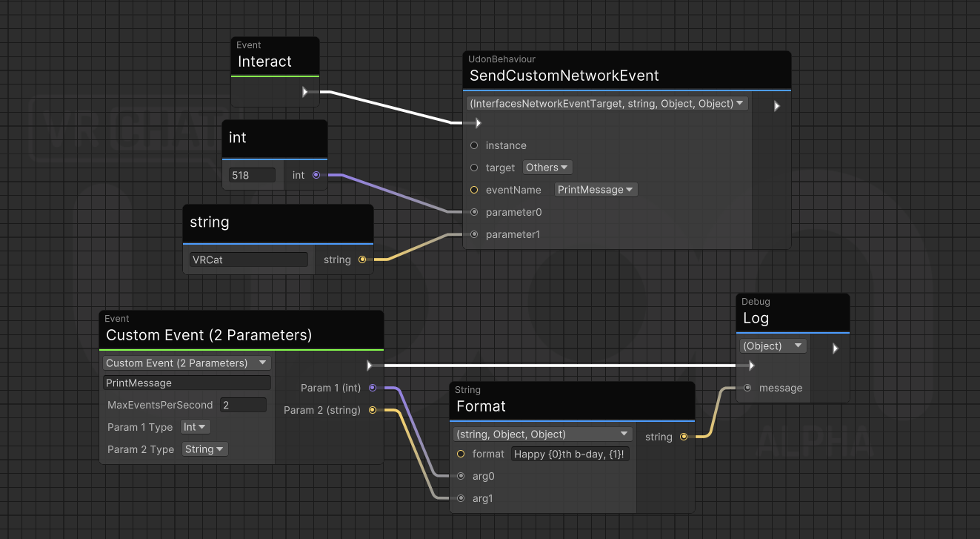
Task: Click the message input port on the Debug Log node
Action: point(747,388)
